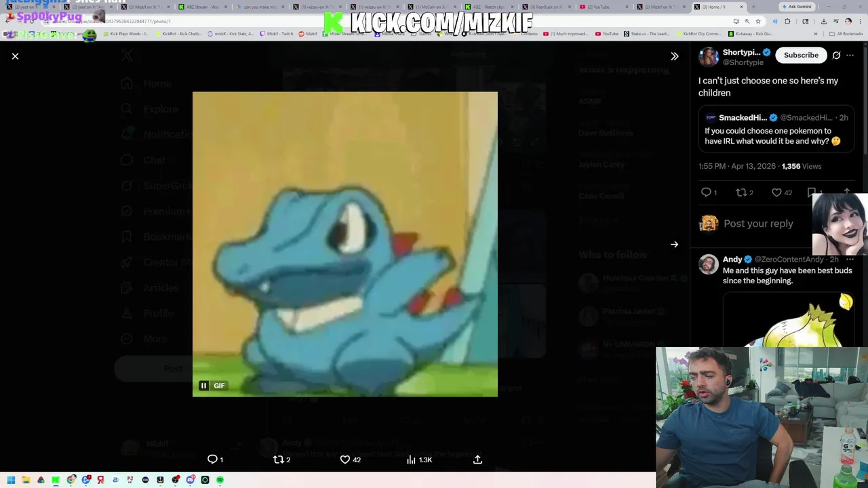Click the Subscribe button for Shortypie
The height and width of the screenshot is (488, 868).
tap(801, 55)
